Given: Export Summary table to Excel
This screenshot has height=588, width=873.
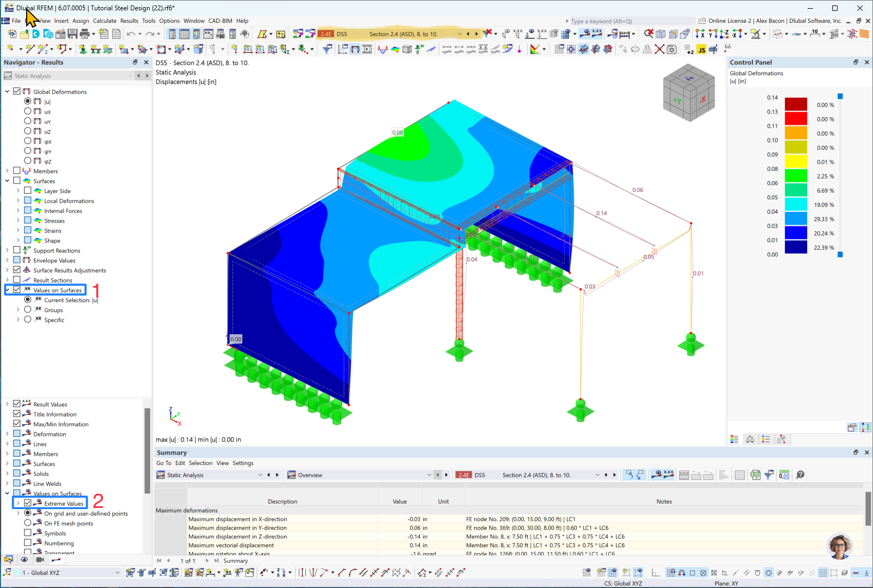Looking at the screenshot, I should pyautogui.click(x=755, y=474).
